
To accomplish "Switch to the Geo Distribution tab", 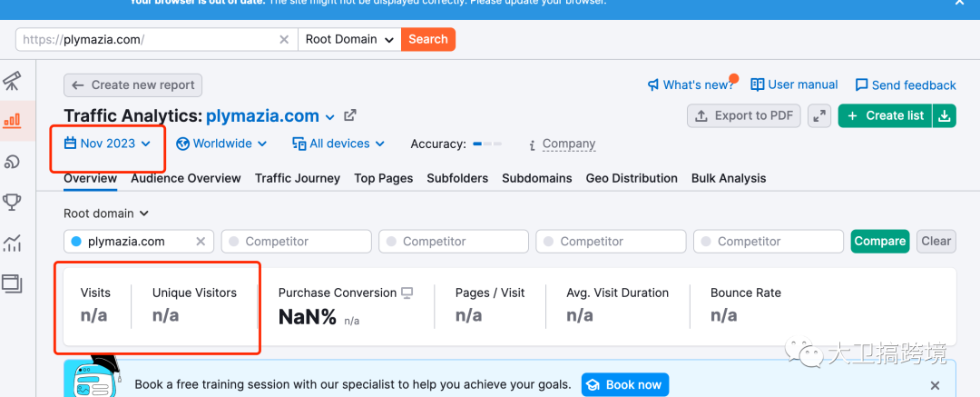I will (632, 178).
